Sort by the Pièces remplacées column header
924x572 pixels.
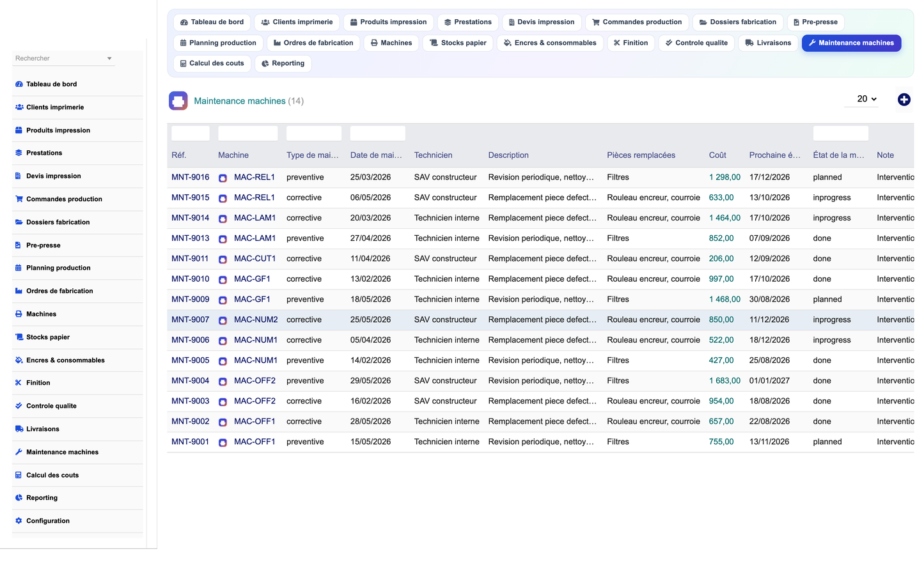641,155
